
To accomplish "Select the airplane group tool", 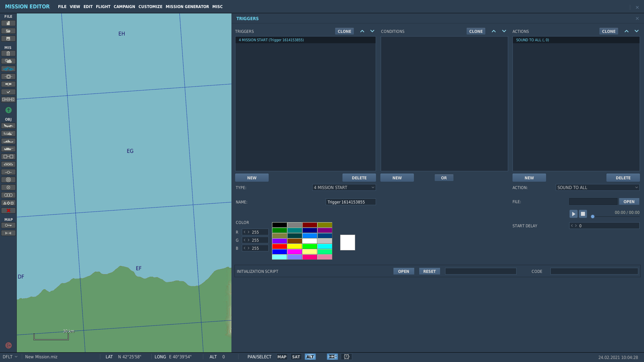I will coord(8,126).
